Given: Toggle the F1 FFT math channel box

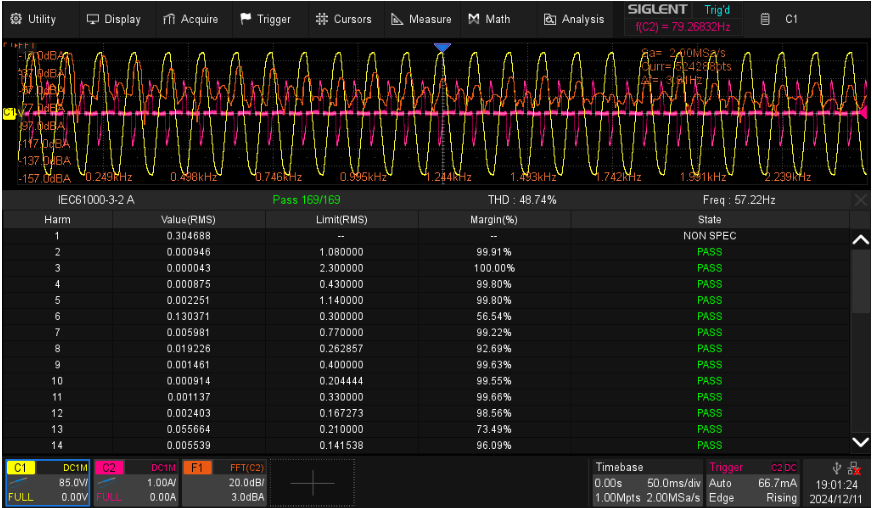Looking at the screenshot, I should click(225, 482).
